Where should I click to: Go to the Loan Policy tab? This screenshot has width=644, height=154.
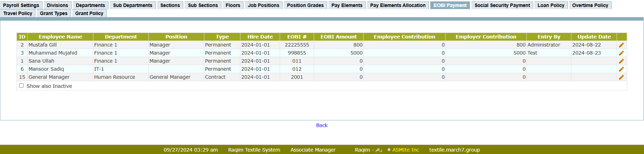551,5
